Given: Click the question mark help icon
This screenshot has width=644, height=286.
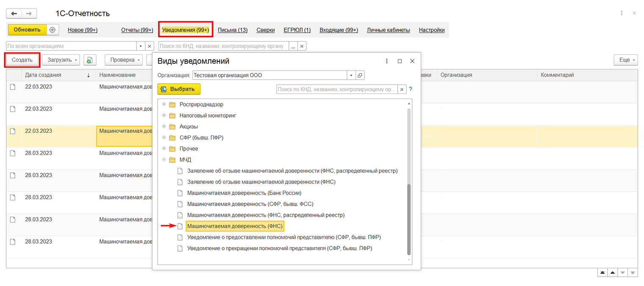Looking at the screenshot, I should tap(411, 89).
